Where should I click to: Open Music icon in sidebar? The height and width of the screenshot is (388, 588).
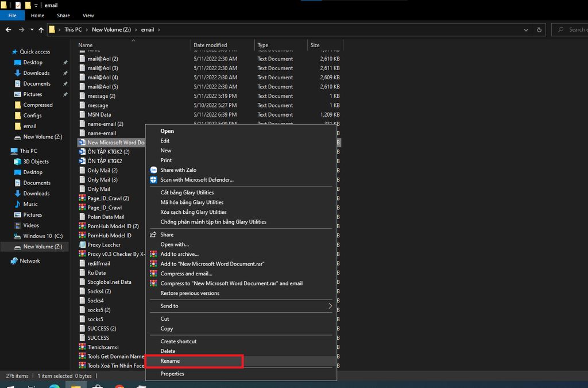[x=17, y=204]
